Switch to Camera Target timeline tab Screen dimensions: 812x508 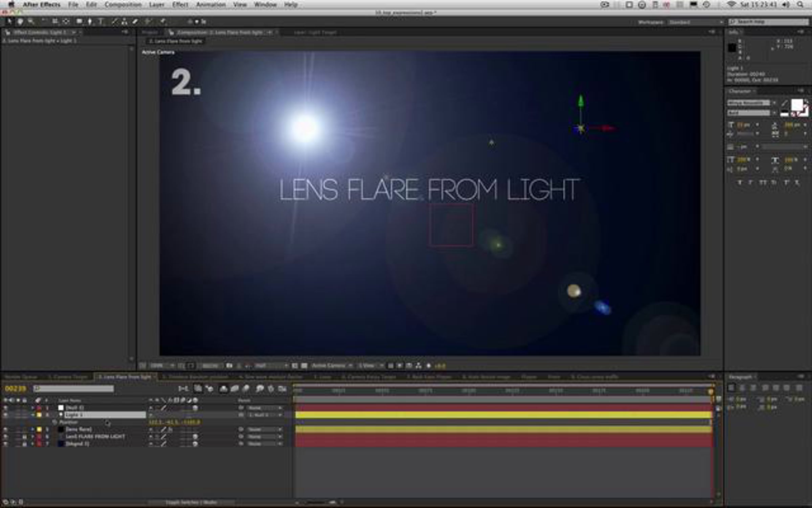(68, 377)
